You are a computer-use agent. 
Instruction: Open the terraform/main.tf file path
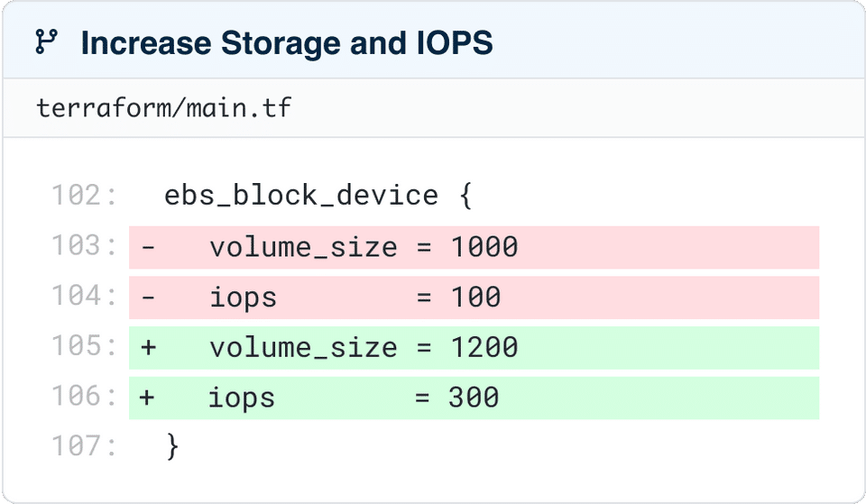[163, 107]
